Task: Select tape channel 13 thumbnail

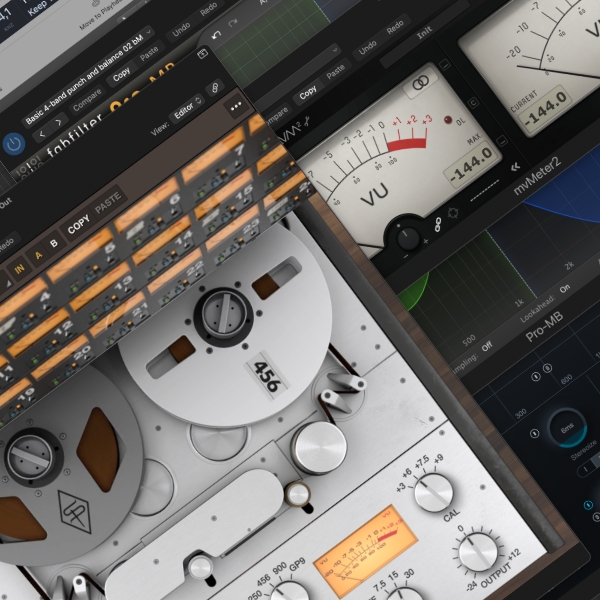Action: pos(100,295)
